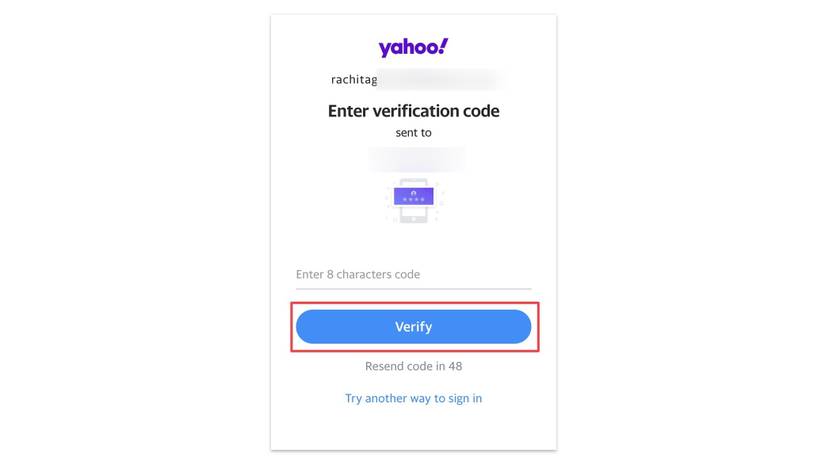
Task: Click the purple code bubble on the phone graphic
Action: [413, 195]
